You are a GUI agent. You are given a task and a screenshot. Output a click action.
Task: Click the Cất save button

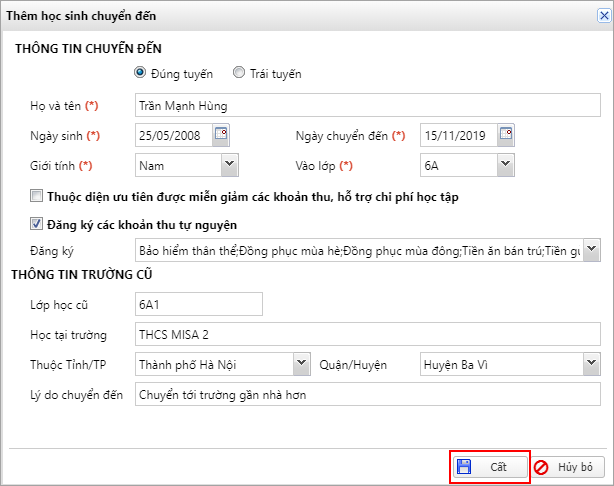pos(489,467)
